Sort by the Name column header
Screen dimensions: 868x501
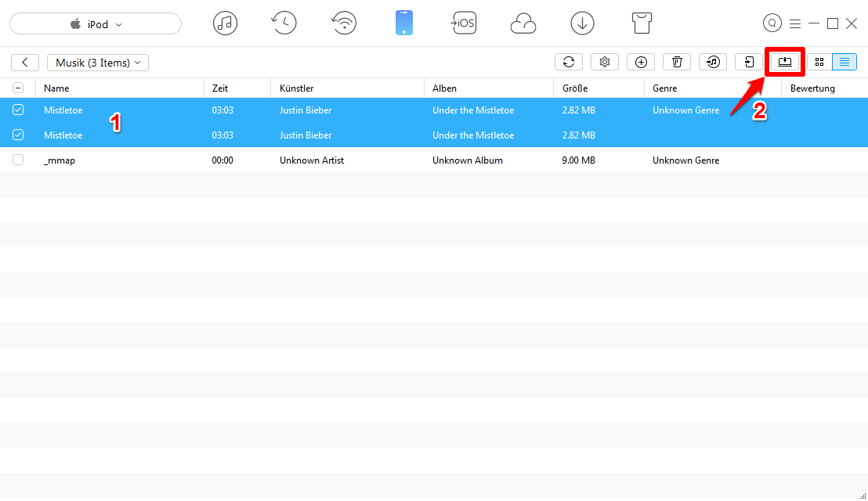coord(120,88)
